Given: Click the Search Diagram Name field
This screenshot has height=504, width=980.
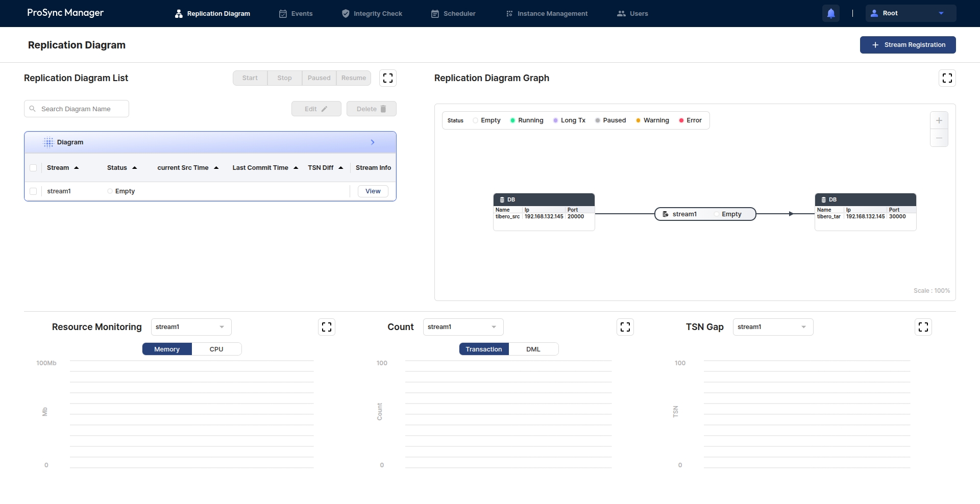Looking at the screenshot, I should 77,109.
